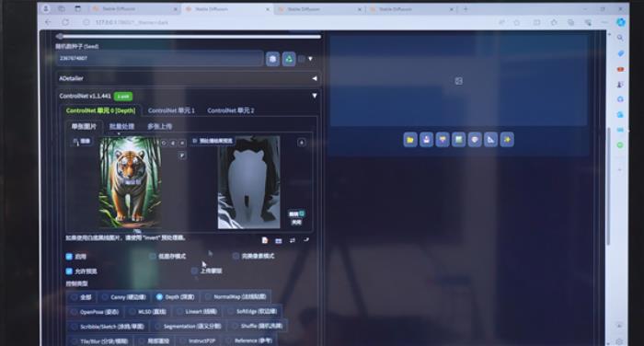Click the webcam icon under the ControlNet image
The width and height of the screenshot is (644, 346).
pos(279,240)
